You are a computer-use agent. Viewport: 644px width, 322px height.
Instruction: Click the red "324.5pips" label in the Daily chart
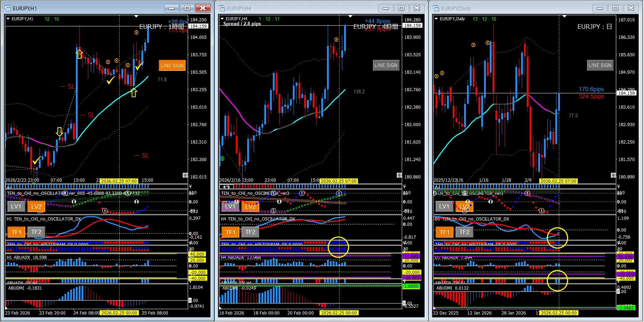tap(592, 97)
